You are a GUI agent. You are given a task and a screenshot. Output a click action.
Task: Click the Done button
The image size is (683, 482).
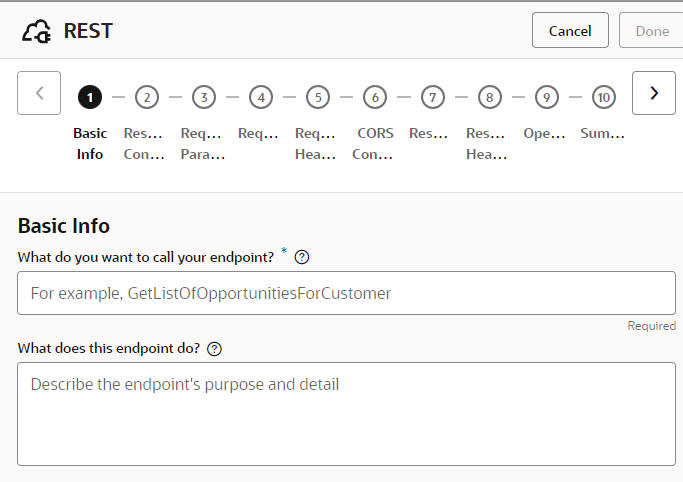point(652,31)
